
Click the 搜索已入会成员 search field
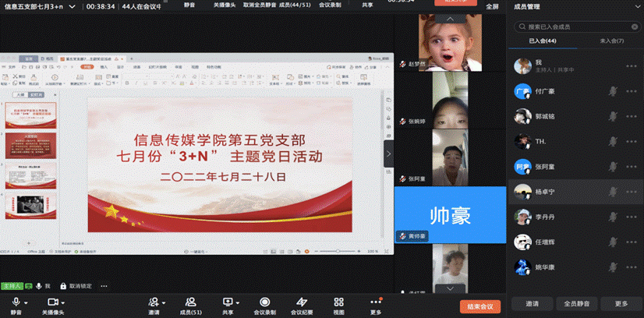click(577, 26)
